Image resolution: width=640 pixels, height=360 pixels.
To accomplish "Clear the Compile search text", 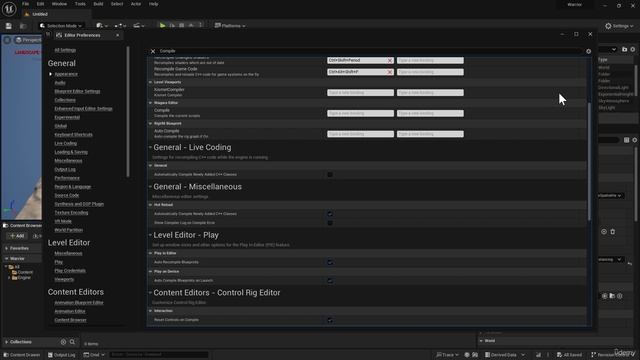I will coord(153,51).
